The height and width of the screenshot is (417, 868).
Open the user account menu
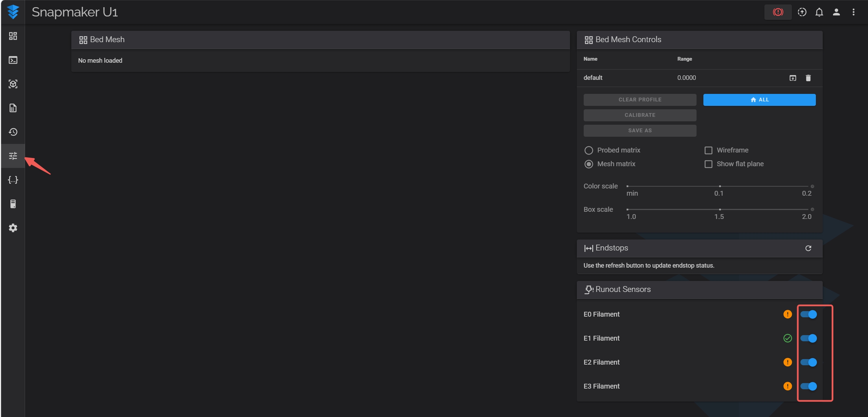pos(836,12)
